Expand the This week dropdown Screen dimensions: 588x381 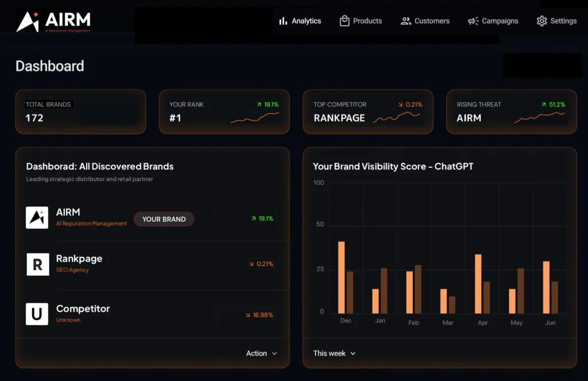pos(334,353)
